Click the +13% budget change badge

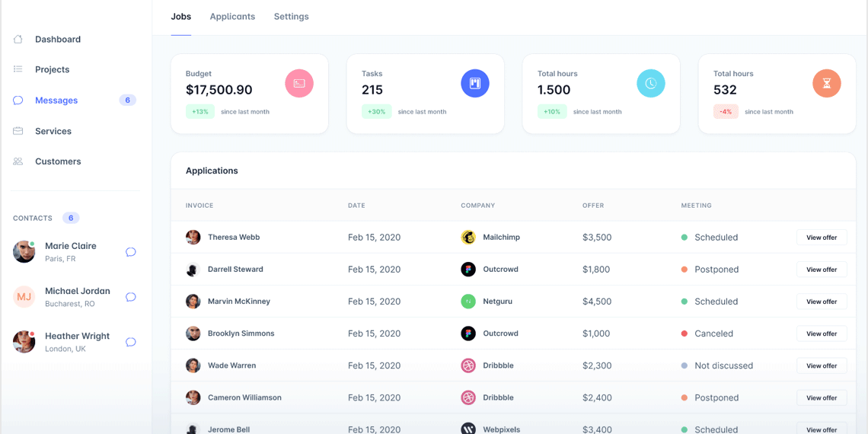tap(200, 112)
